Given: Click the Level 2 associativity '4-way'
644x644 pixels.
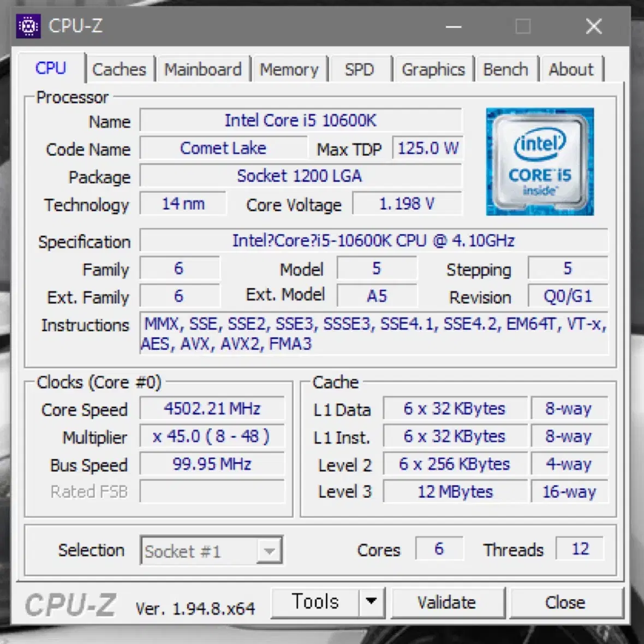Looking at the screenshot, I should [569, 464].
